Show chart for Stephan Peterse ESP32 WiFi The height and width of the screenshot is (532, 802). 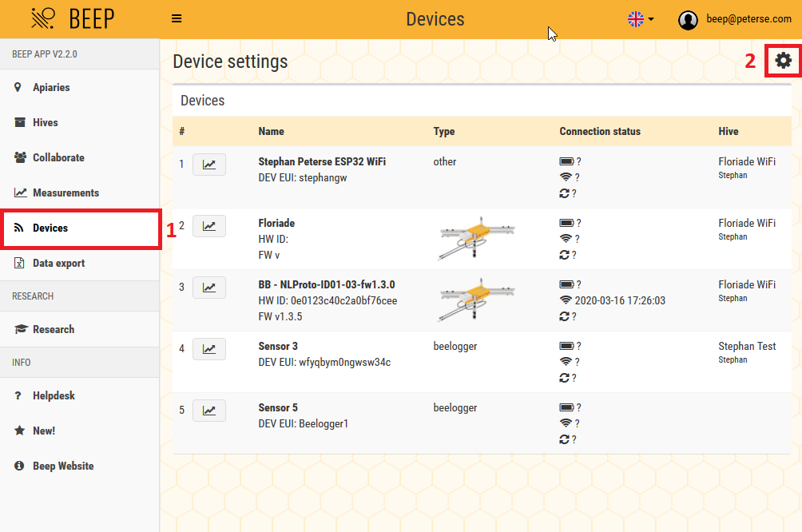[x=209, y=165]
